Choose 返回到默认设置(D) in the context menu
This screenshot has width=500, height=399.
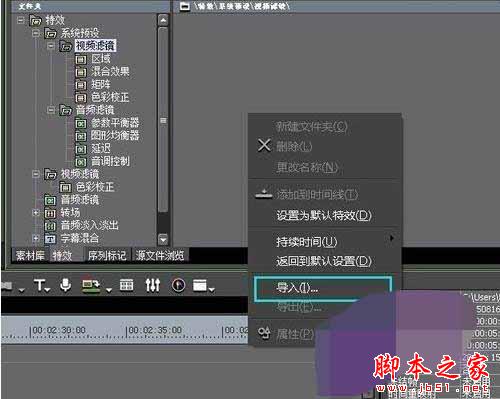325,261
